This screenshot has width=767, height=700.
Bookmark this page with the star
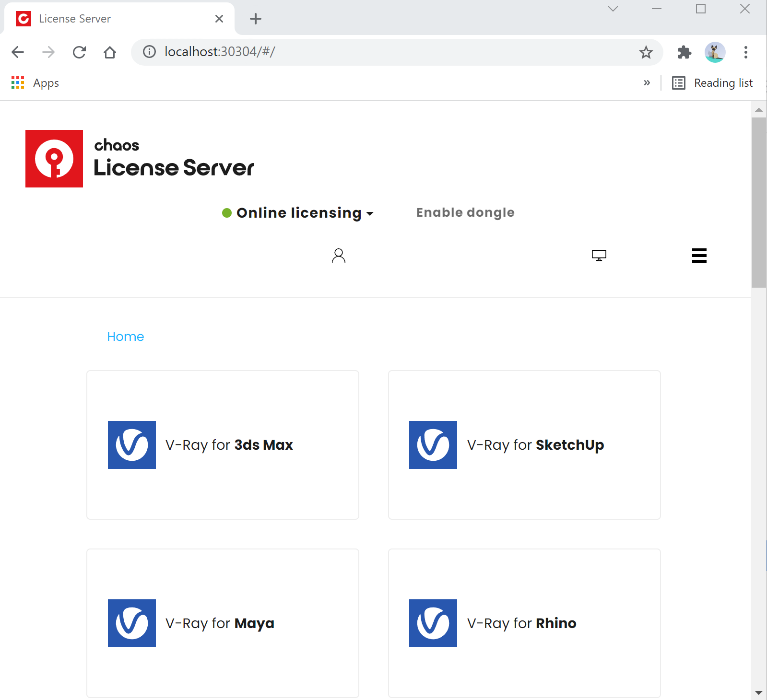646,52
